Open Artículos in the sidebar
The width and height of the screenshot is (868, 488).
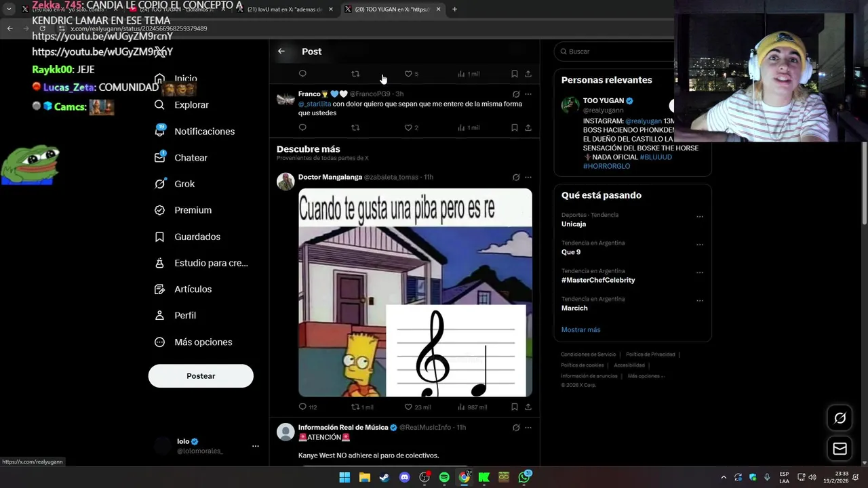[182, 289]
